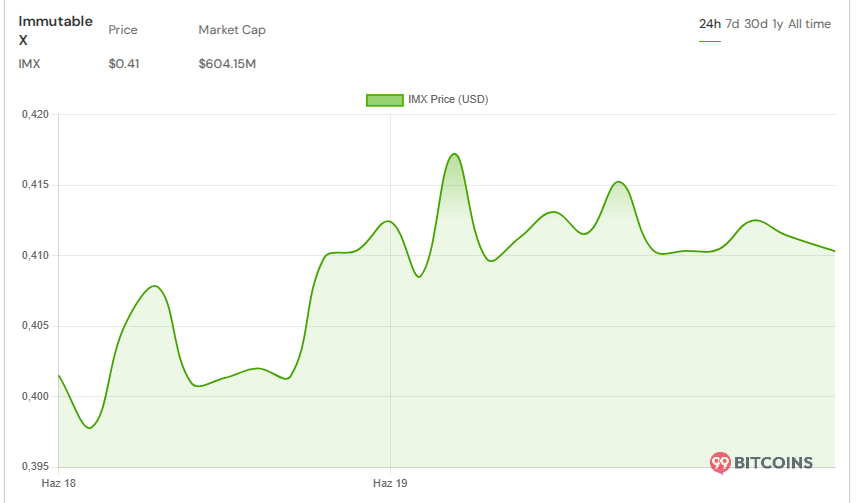The height and width of the screenshot is (503, 860).
Task: Click the lowest price dip on the chart
Action: [90, 427]
